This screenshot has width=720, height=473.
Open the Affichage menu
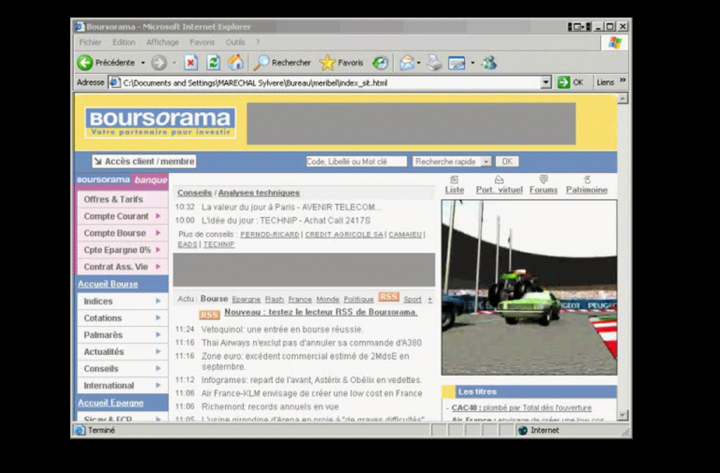pos(162,42)
